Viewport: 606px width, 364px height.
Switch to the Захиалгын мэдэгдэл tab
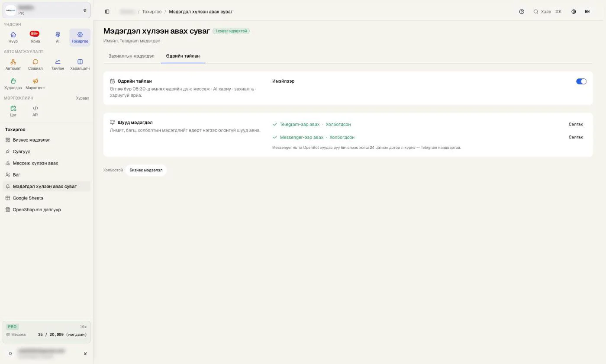[x=131, y=56]
